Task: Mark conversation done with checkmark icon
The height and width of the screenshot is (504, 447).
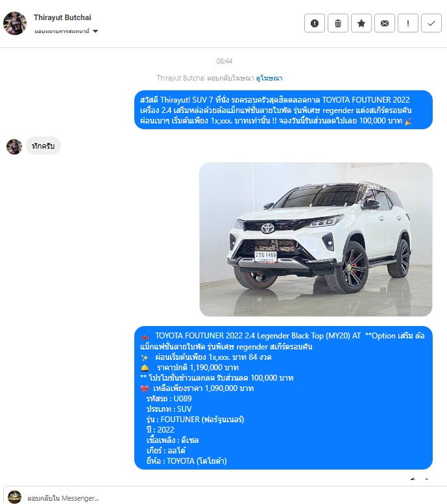Action: point(431,23)
